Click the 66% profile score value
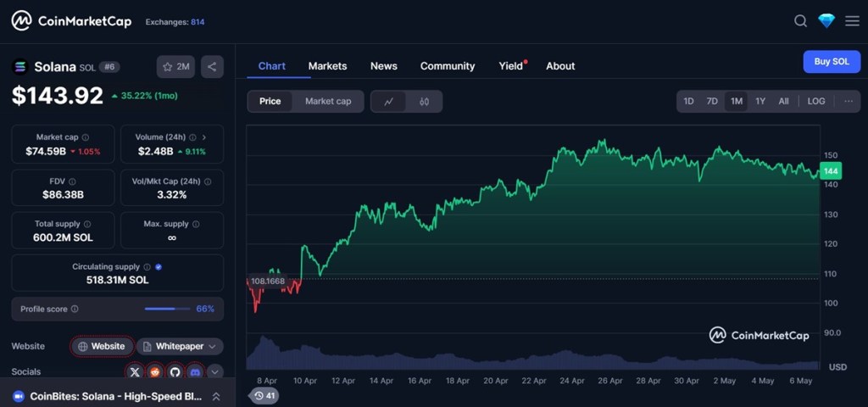The width and height of the screenshot is (868, 407). click(205, 309)
